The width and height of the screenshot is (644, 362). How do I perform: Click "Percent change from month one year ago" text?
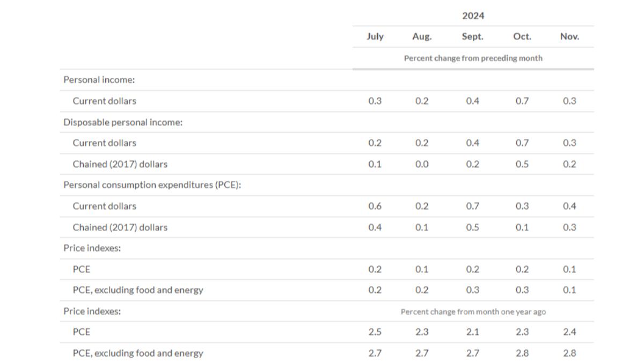[x=473, y=312]
